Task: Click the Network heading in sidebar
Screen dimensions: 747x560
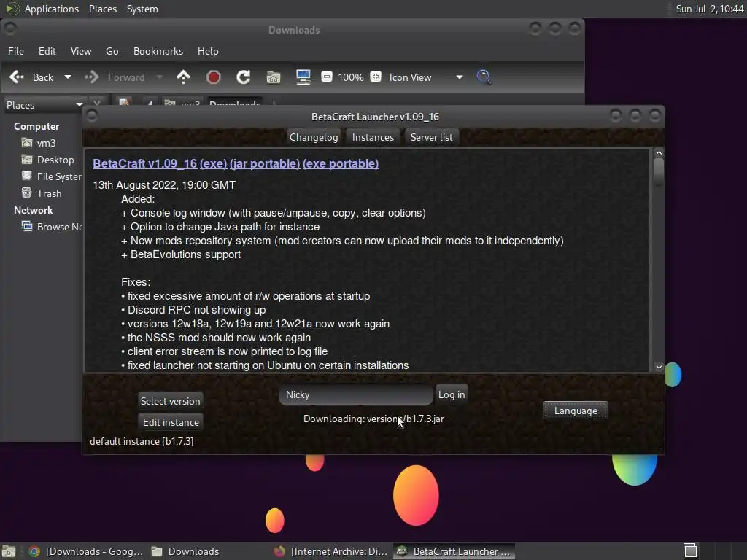Action: point(34,210)
